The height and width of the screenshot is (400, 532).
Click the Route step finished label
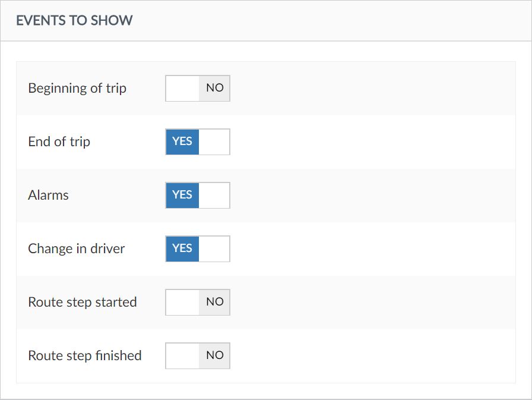84,356
